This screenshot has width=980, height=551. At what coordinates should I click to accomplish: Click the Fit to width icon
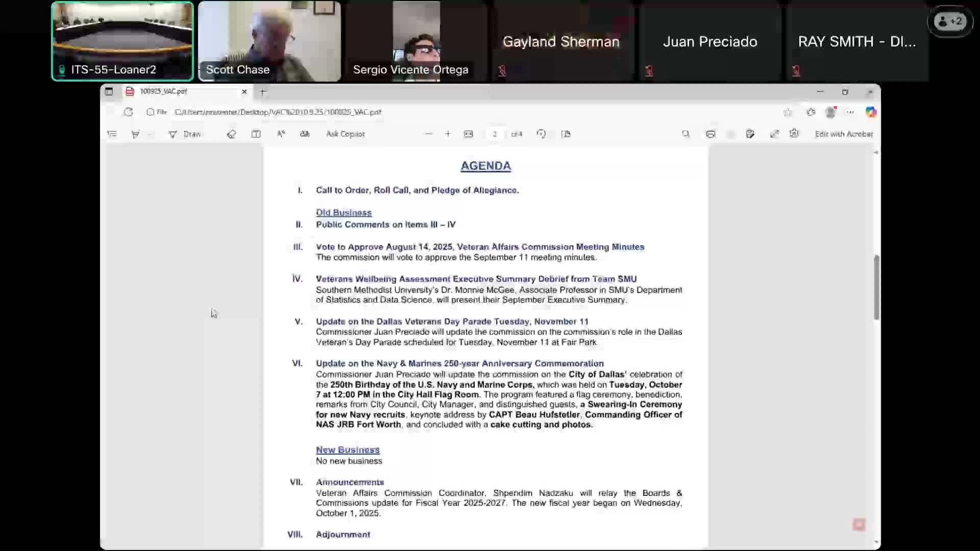pyautogui.click(x=469, y=134)
